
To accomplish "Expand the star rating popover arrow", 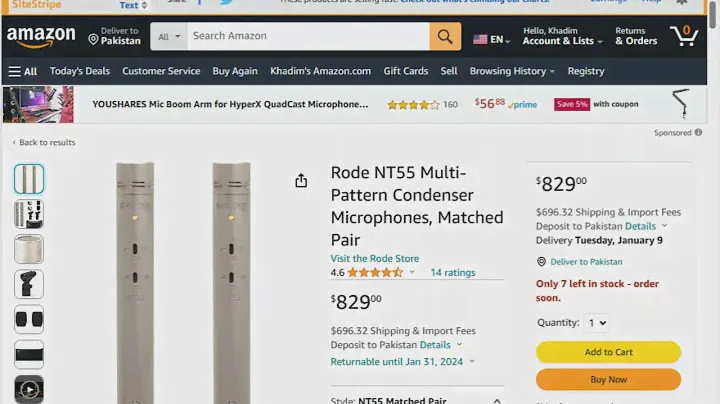I will coord(412,272).
